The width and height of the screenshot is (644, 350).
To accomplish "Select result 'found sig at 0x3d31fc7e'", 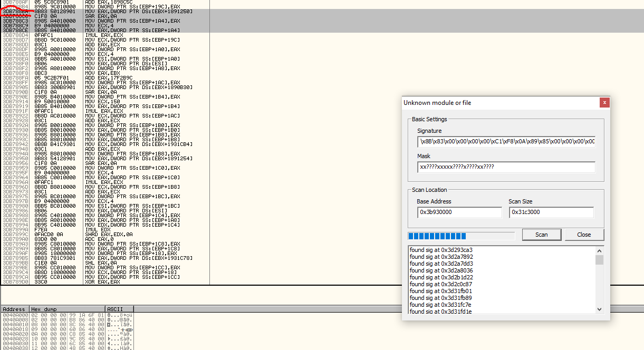I will coord(441,305).
